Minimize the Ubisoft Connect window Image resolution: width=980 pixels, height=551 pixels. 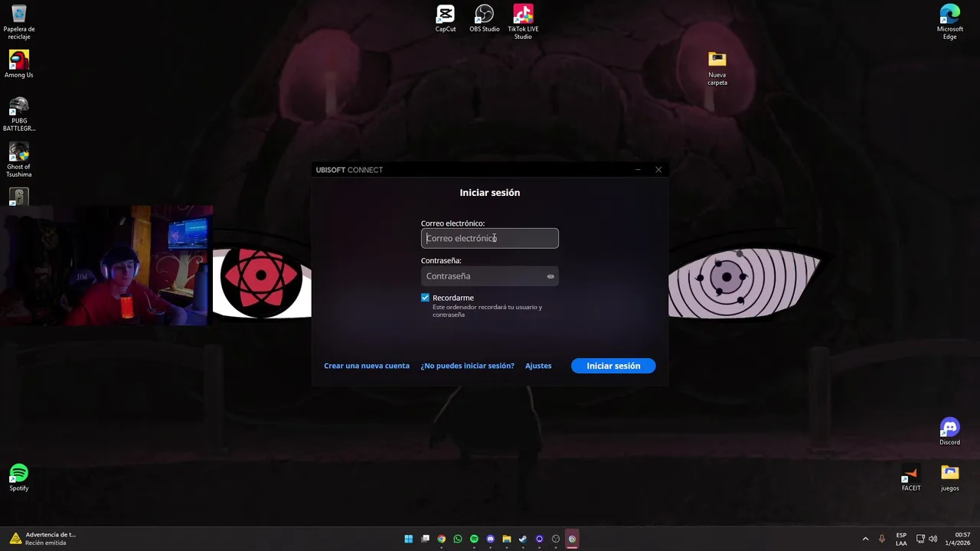[638, 170]
